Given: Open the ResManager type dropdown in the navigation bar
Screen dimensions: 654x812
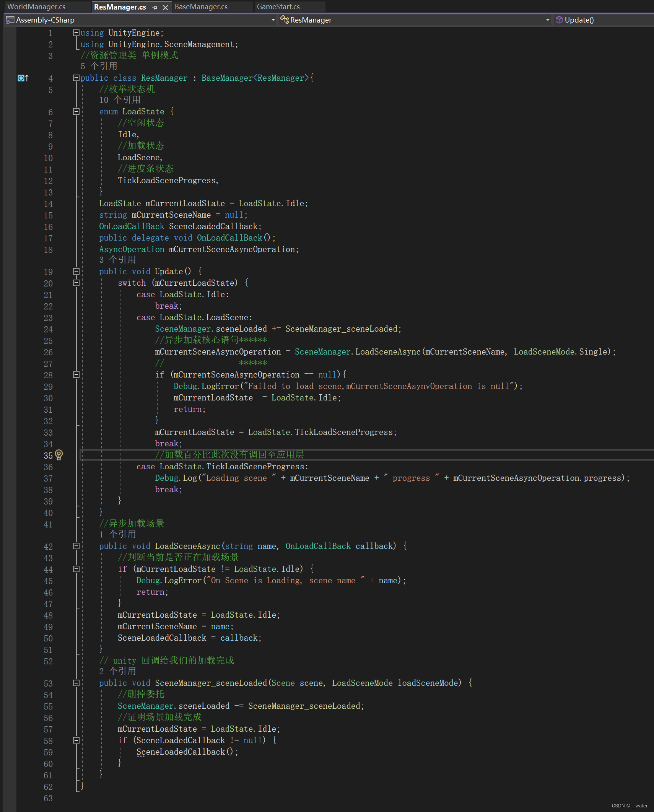Looking at the screenshot, I should 548,20.
